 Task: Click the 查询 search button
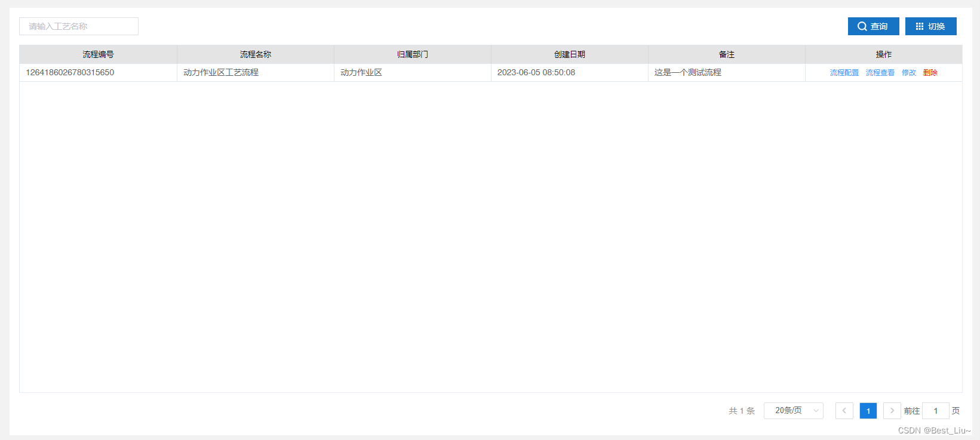click(x=873, y=26)
